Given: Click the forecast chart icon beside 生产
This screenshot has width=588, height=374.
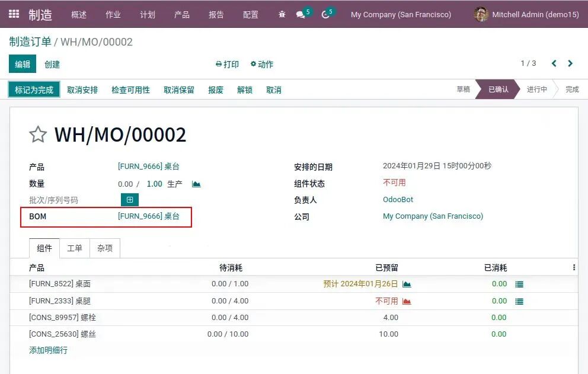Looking at the screenshot, I should tap(196, 184).
